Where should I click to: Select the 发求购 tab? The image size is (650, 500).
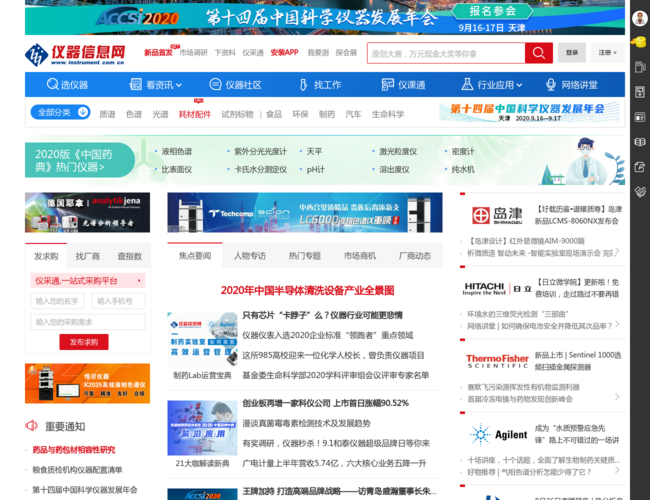pos(46,256)
